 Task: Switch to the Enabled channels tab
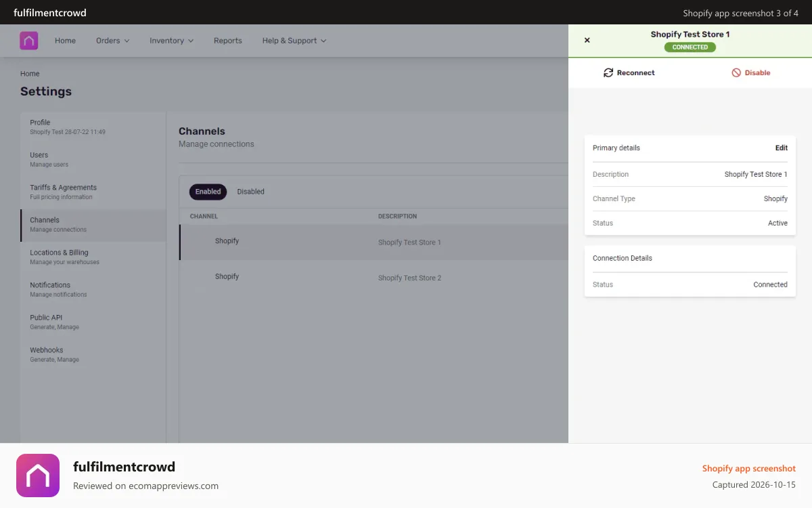[208, 192]
